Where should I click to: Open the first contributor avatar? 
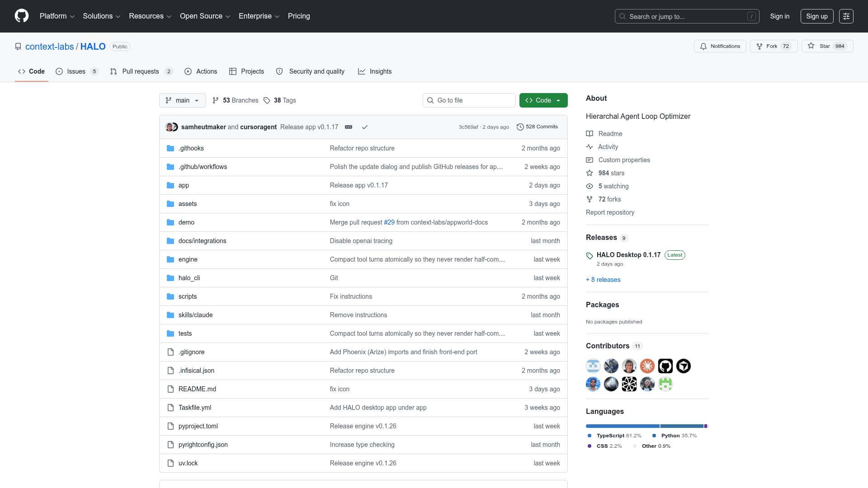coord(593,366)
